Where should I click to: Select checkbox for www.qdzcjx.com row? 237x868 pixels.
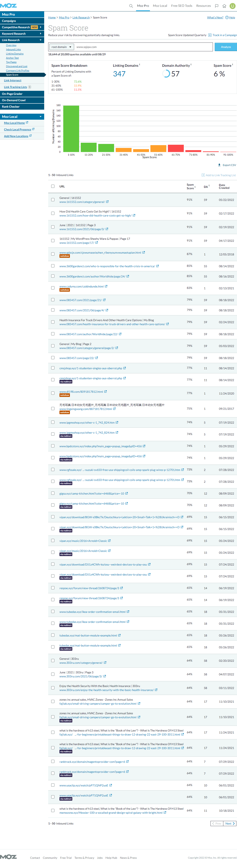pyautogui.click(x=53, y=254)
